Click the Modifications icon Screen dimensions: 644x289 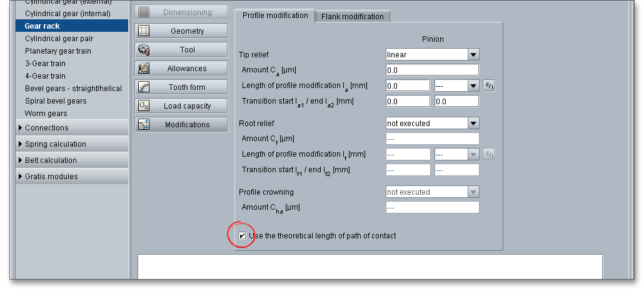pos(143,125)
